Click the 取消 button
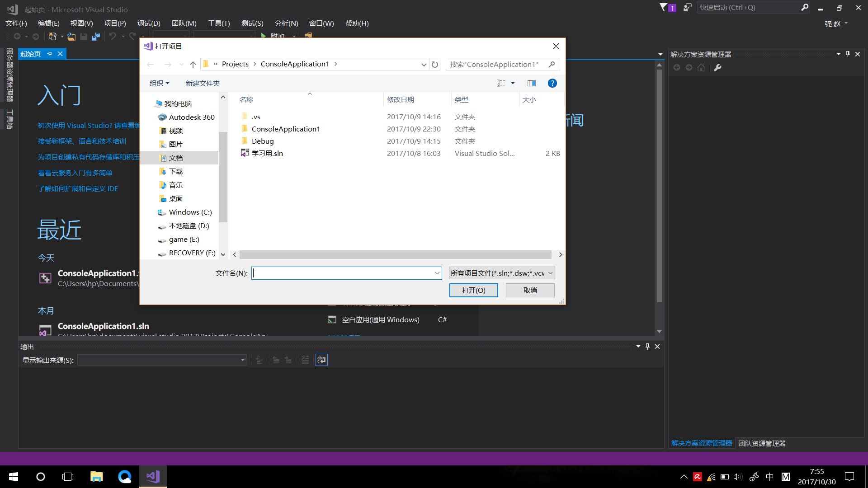The image size is (868, 488). [x=530, y=290]
